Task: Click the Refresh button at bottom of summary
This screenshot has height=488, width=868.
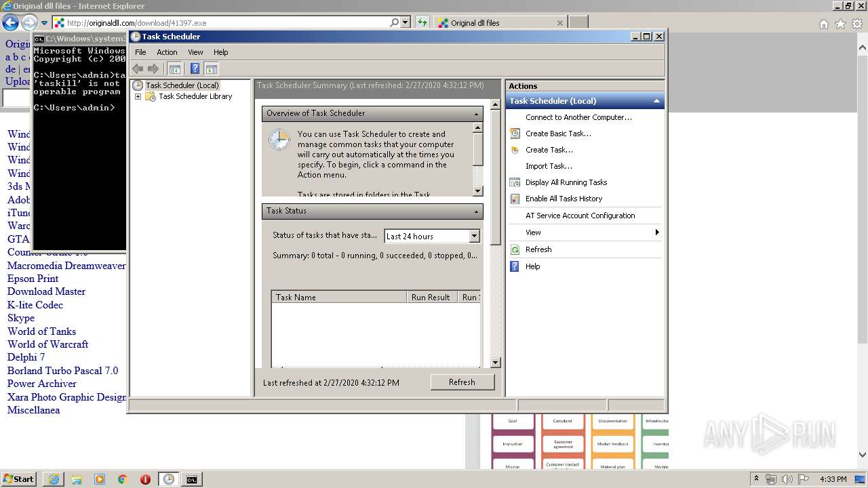Action: [x=462, y=382]
